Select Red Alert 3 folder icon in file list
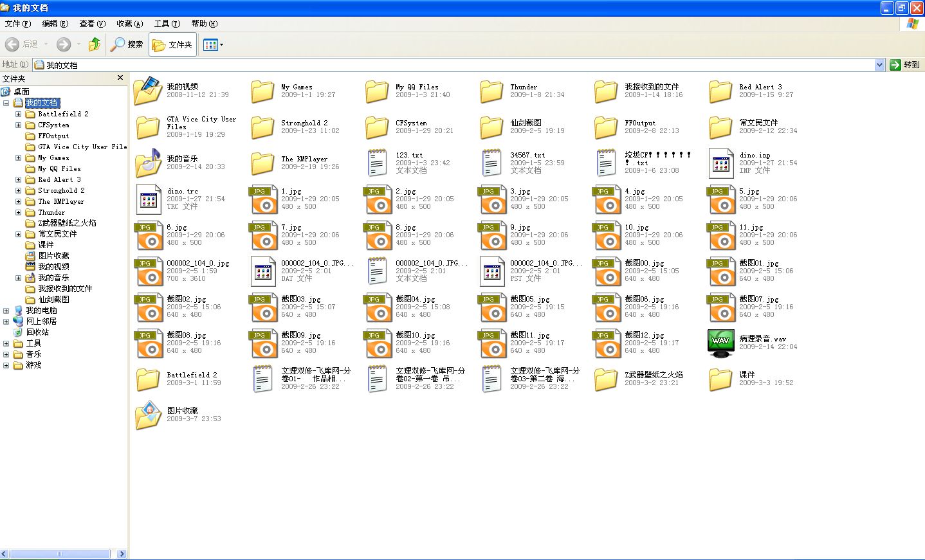This screenshot has height=560, width=925. [720, 91]
